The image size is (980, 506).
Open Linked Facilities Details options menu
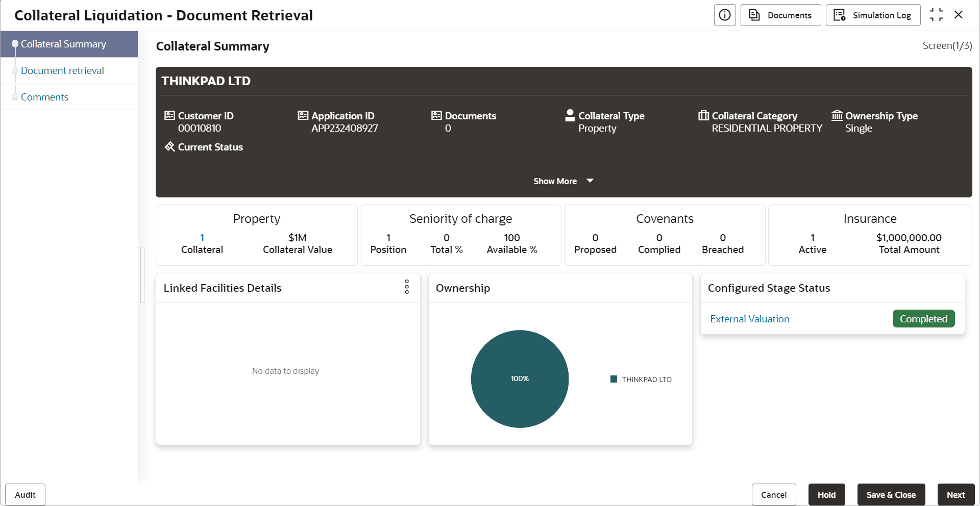coord(407,287)
